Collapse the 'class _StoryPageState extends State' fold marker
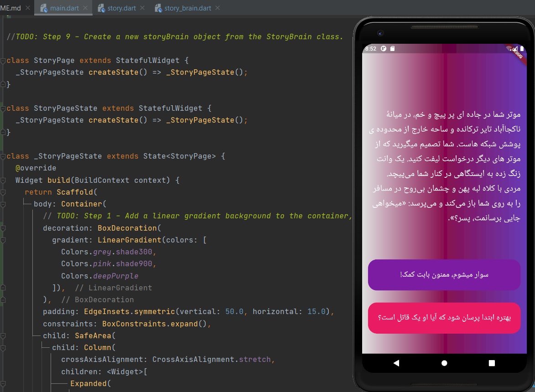The image size is (535, 392). coord(3,156)
